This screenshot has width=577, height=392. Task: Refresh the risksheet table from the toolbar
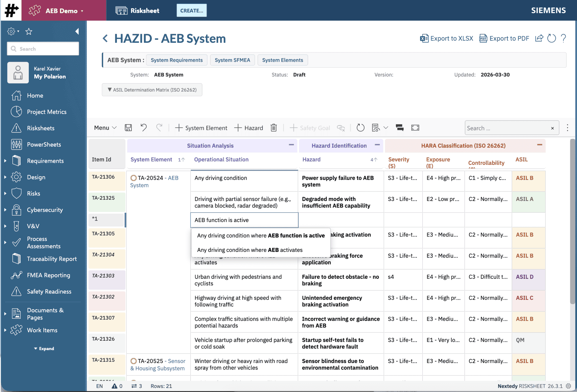360,128
